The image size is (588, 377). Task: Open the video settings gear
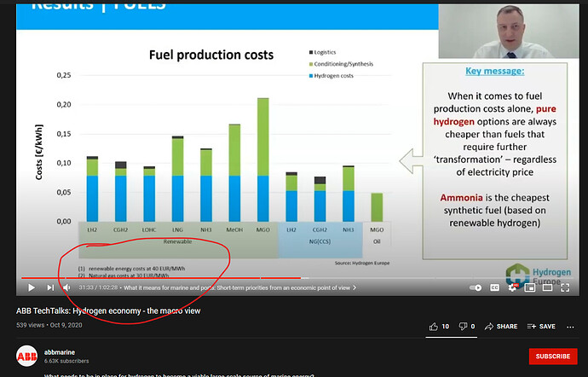(512, 287)
